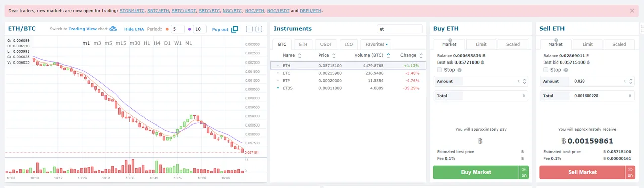Toggle favorite dot for ETC row
The image size is (644, 188).
tap(277, 73)
